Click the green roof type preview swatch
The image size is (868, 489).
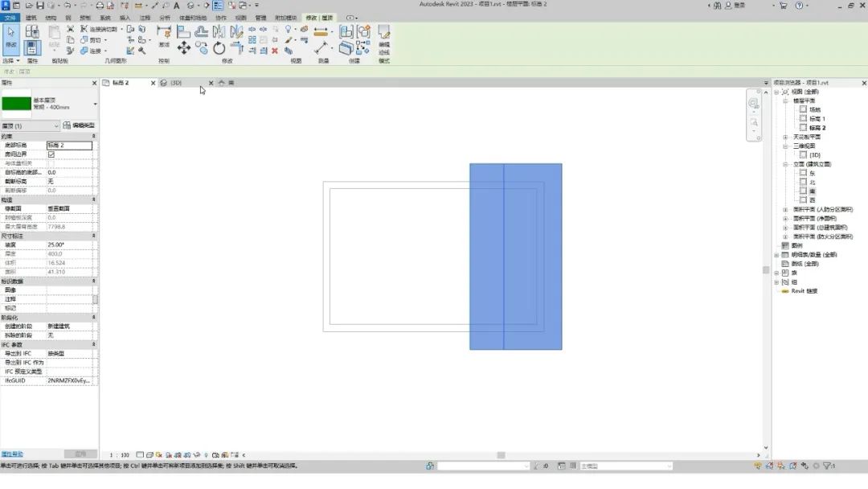pos(16,103)
